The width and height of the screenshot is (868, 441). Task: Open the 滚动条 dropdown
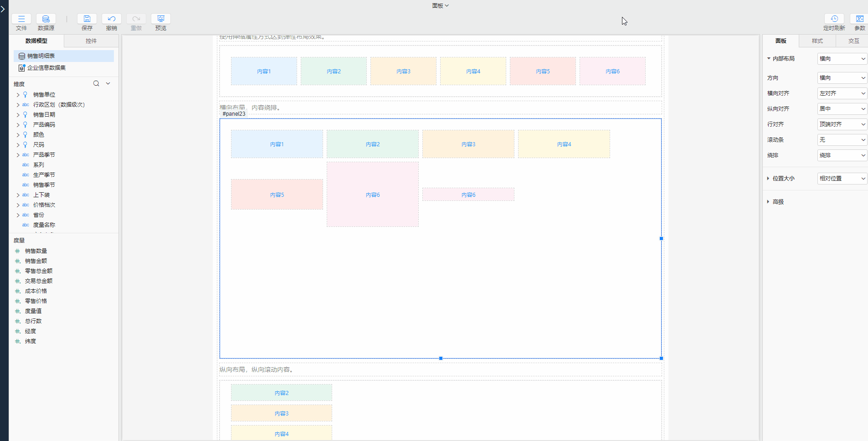pyautogui.click(x=842, y=140)
